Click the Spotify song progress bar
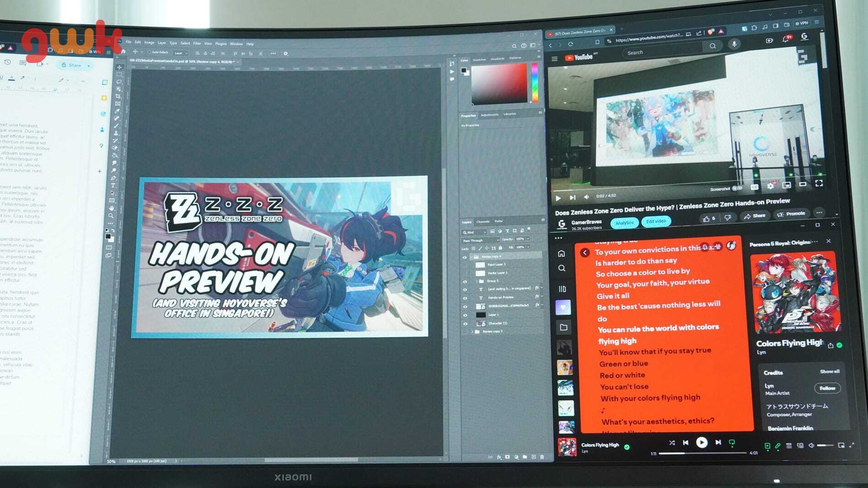 pos(703,453)
